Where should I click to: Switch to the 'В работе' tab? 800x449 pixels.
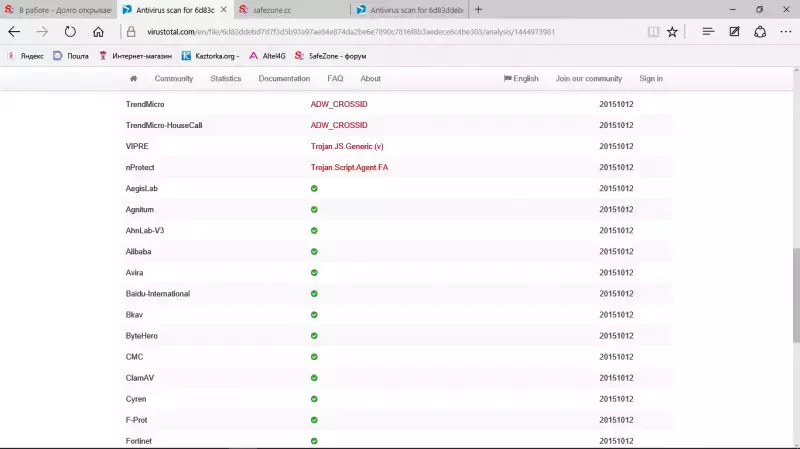58,10
